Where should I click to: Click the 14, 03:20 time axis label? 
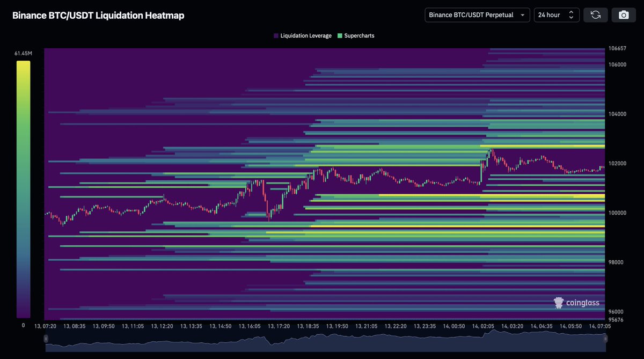[x=512, y=326]
